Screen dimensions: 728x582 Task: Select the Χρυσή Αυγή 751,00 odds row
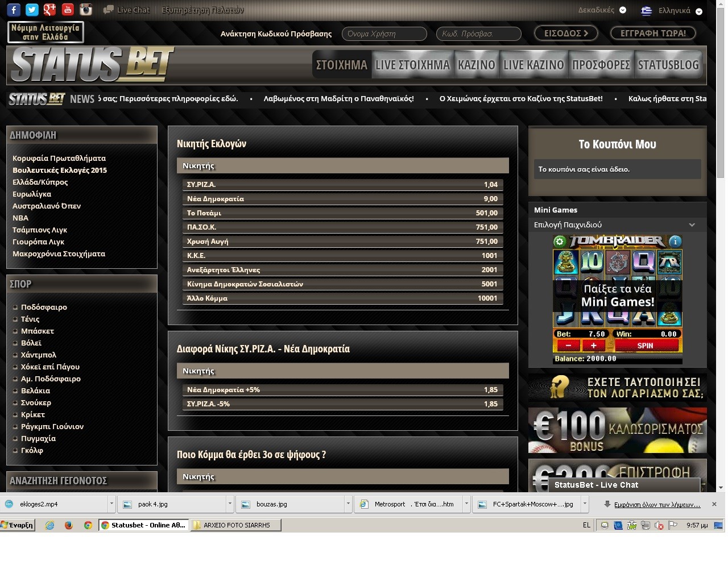tap(342, 241)
